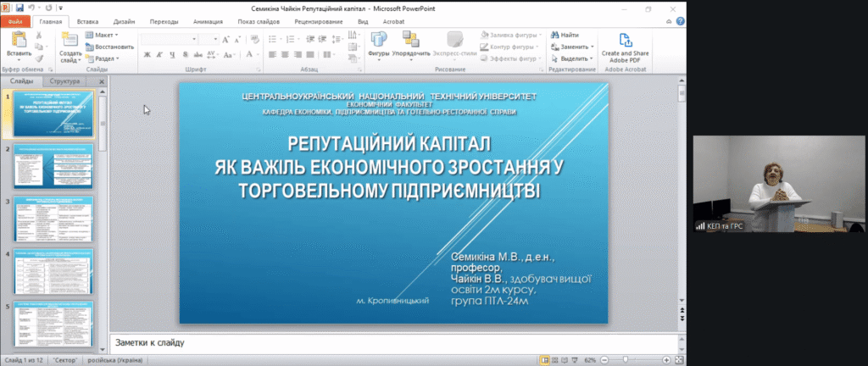
Task: Open the Файл menu button
Action: point(15,22)
